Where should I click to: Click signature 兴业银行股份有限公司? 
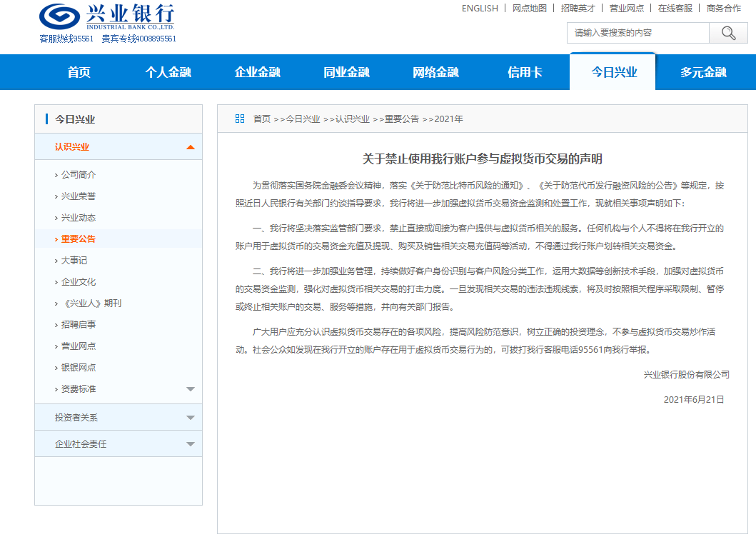tap(687, 374)
